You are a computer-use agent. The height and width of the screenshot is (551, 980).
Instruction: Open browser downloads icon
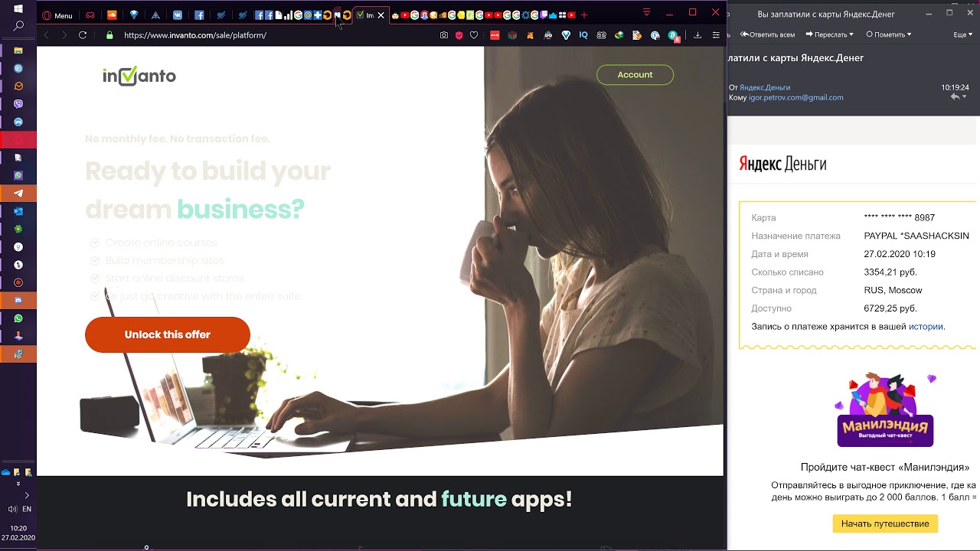pos(697,35)
